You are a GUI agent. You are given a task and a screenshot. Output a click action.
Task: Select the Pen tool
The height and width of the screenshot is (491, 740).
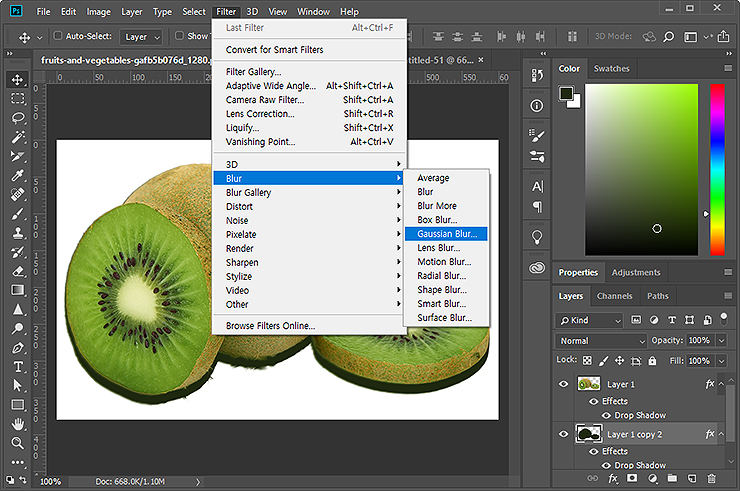tap(17, 347)
